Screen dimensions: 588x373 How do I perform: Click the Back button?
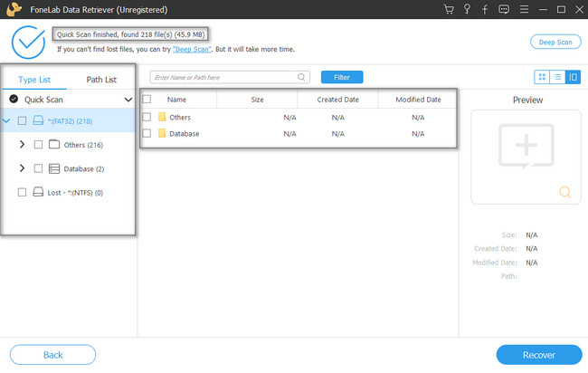click(x=52, y=355)
